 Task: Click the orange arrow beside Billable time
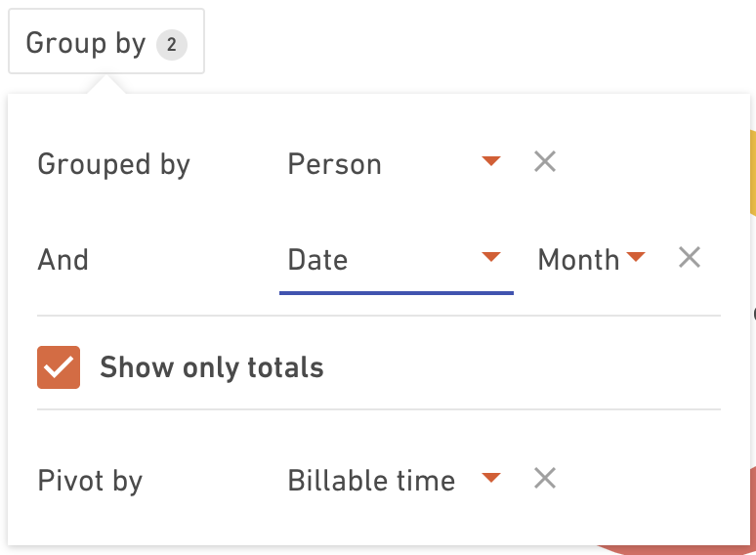[x=491, y=479]
